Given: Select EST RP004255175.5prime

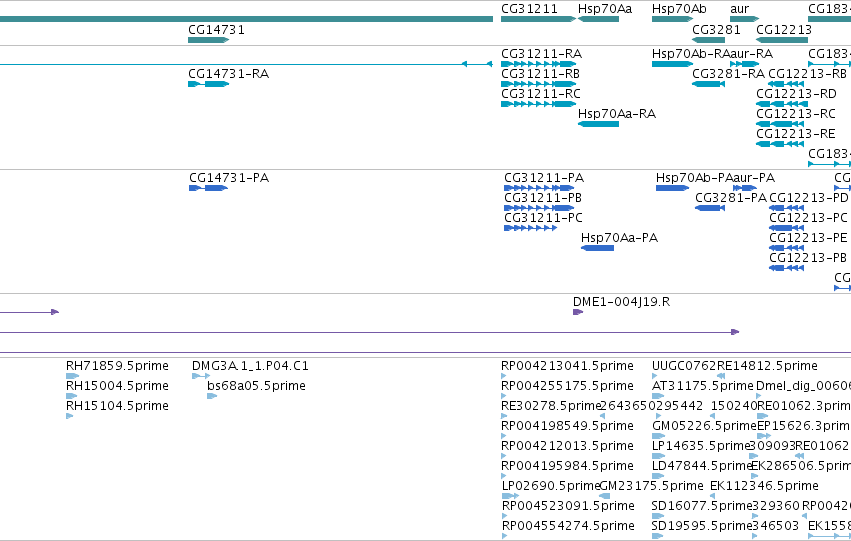Looking at the screenshot, I should click(x=504, y=396).
